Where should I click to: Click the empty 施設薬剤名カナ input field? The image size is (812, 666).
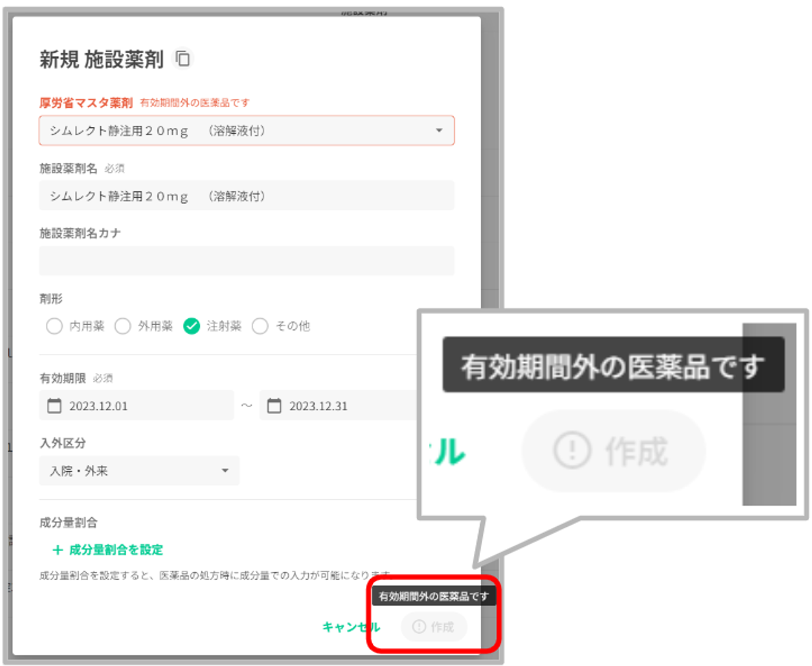[246, 261]
